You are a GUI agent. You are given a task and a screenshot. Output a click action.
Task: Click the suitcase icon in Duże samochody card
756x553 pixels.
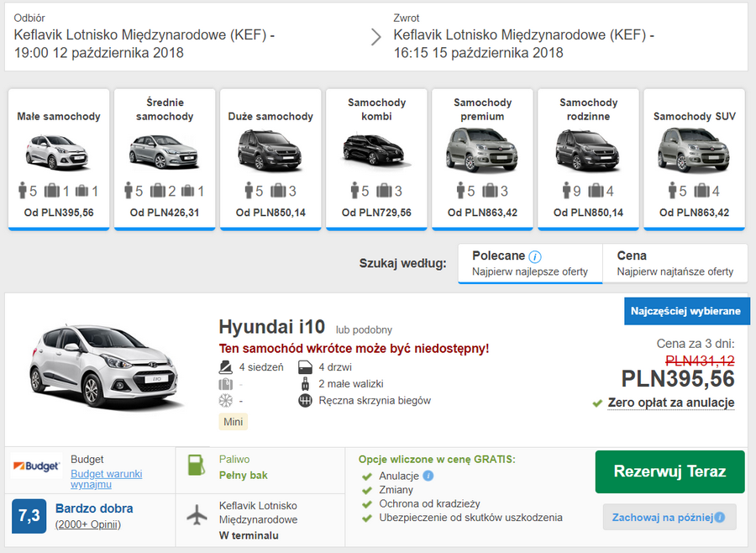pyautogui.click(x=278, y=191)
